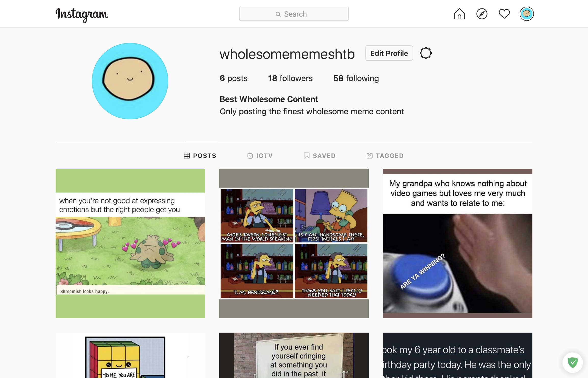The width and height of the screenshot is (588, 378).
Task: Switch to the IGTV tab
Action: 260,156
